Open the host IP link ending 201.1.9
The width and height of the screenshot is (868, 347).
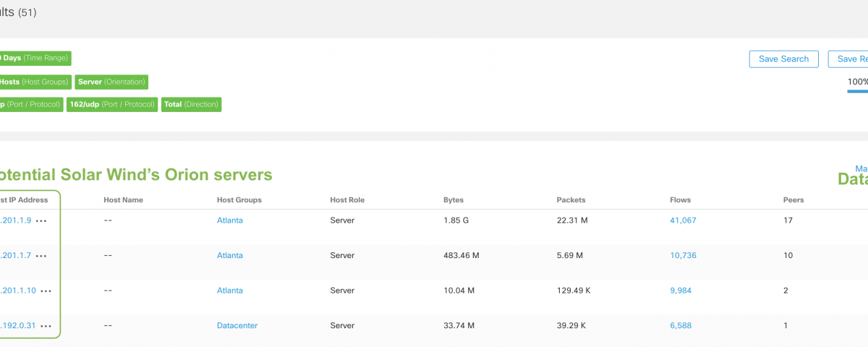(15, 220)
